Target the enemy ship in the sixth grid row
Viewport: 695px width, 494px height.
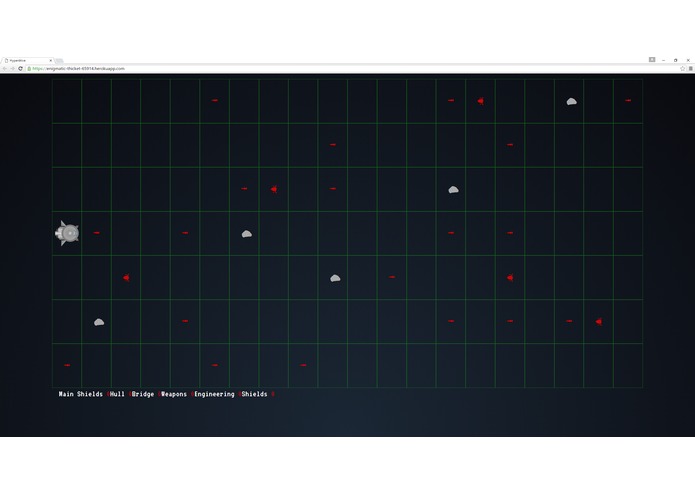point(599,322)
